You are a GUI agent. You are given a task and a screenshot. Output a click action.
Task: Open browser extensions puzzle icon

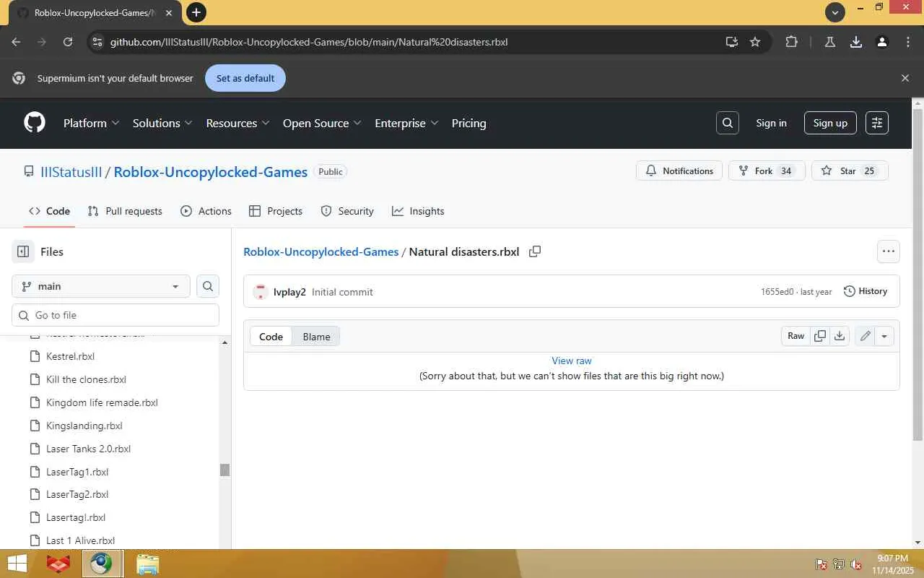coord(791,42)
